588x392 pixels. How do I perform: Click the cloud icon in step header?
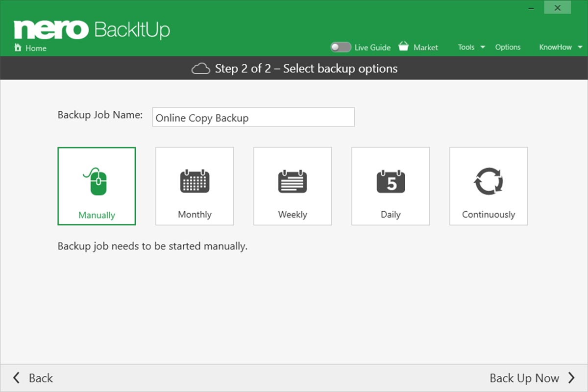(x=200, y=69)
